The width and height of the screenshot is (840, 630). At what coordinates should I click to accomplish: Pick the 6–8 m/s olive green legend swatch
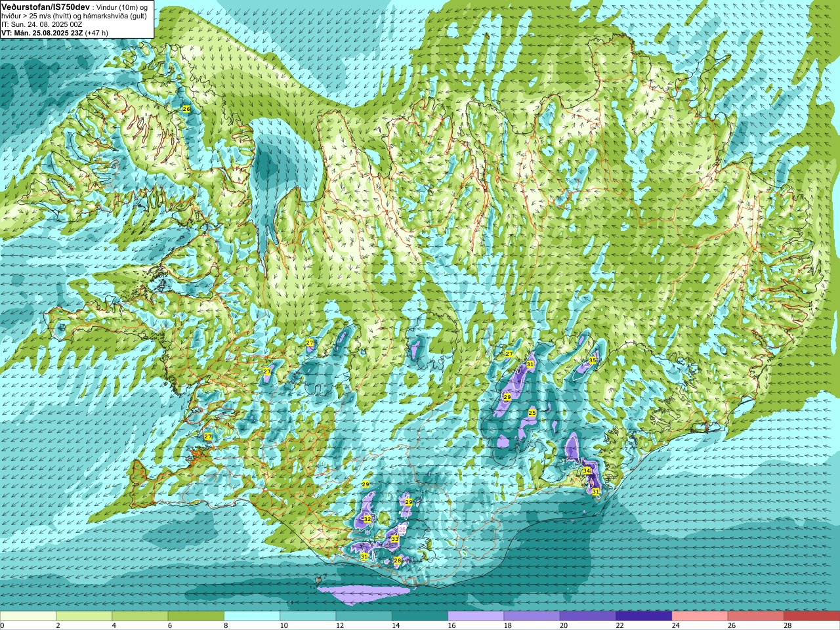[x=196, y=616]
